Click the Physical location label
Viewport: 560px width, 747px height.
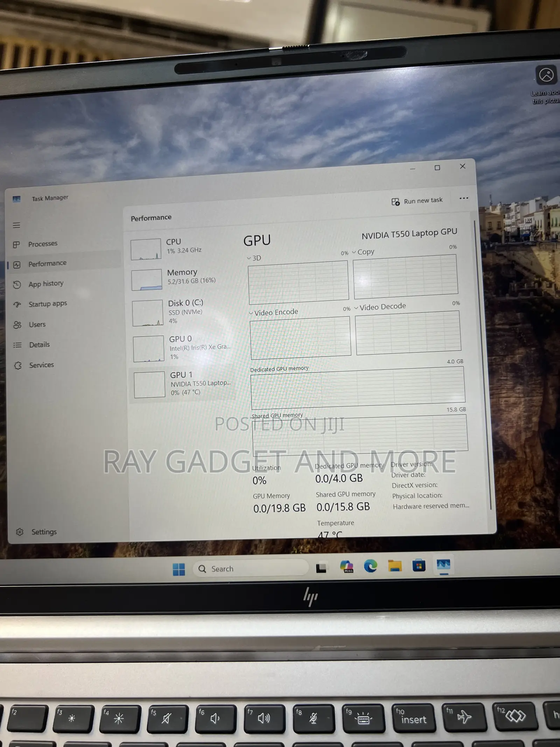[x=417, y=496]
